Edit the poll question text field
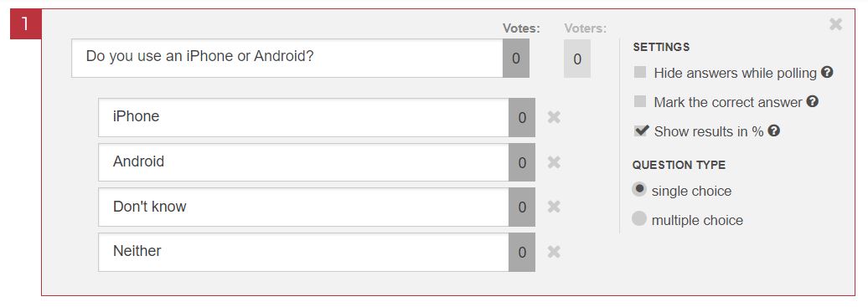Image resolution: width=868 pixels, height=307 pixels. click(x=287, y=58)
